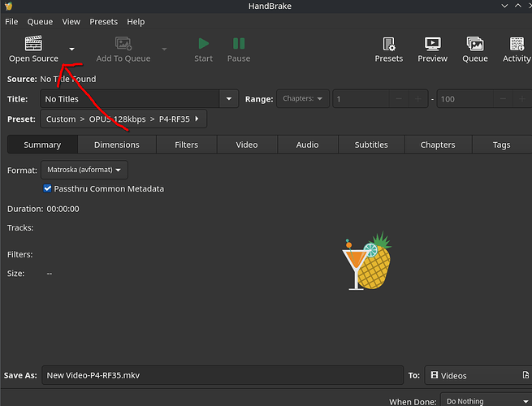The width and height of the screenshot is (532, 406).
Task: Open the Preview window icon
Action: pyautogui.click(x=433, y=44)
